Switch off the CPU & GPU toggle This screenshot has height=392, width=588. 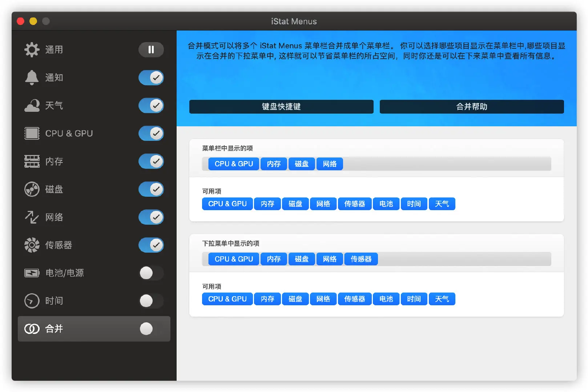151,134
